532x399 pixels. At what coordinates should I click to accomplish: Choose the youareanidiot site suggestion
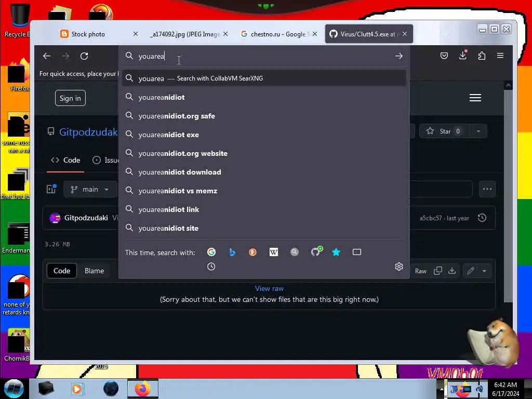264,228
